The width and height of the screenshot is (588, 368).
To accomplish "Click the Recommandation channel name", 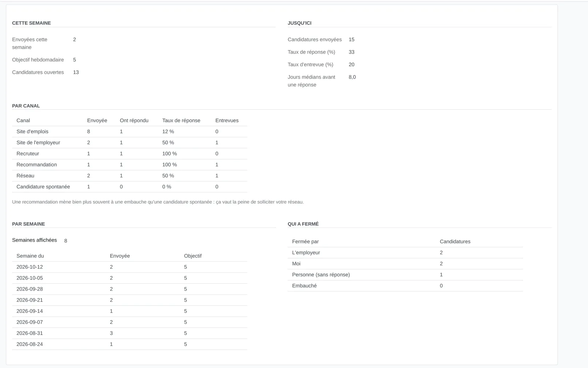I will (x=37, y=164).
